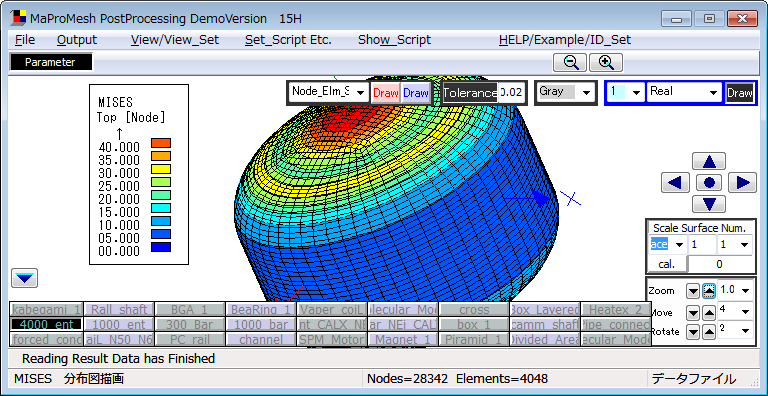Click the blue down-triangle button below the legend

24,278
